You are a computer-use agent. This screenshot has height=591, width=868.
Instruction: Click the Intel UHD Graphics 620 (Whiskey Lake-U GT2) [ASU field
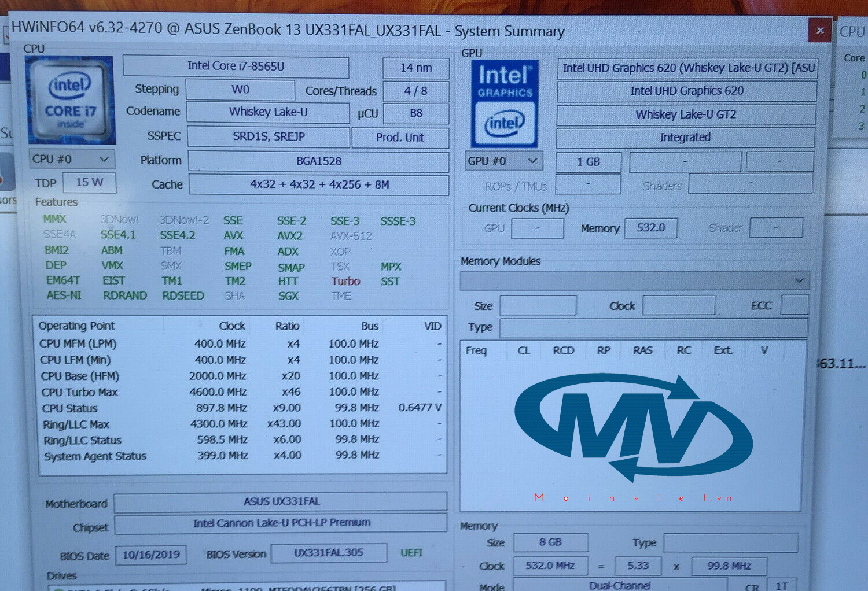click(687, 68)
